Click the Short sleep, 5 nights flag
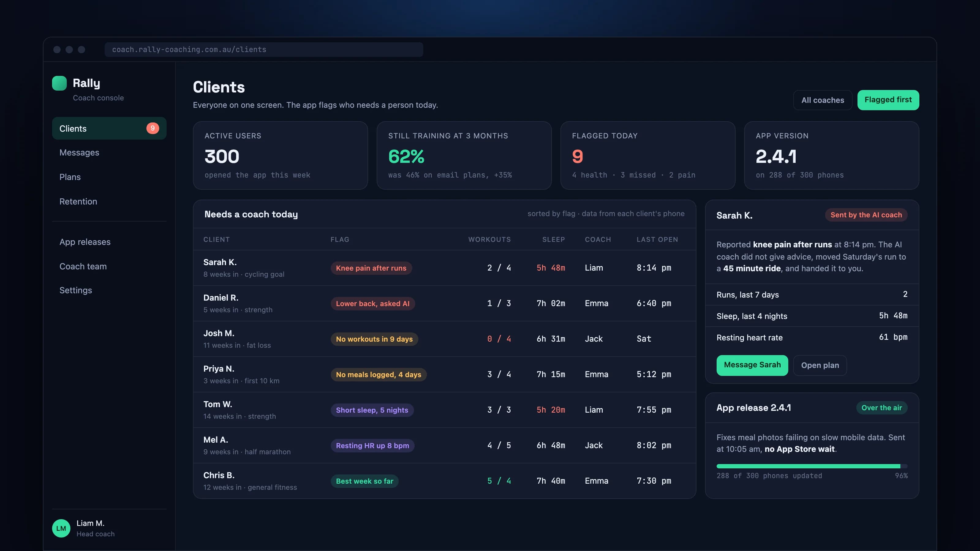The width and height of the screenshot is (980, 551). coord(372,410)
